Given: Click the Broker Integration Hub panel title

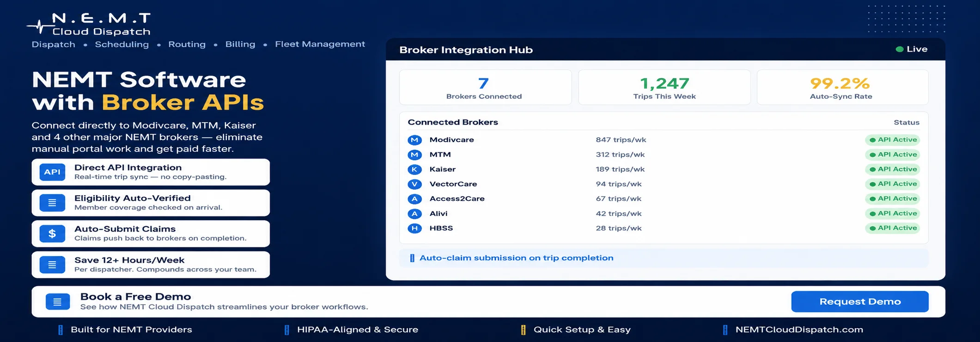Looking at the screenshot, I should pos(466,50).
